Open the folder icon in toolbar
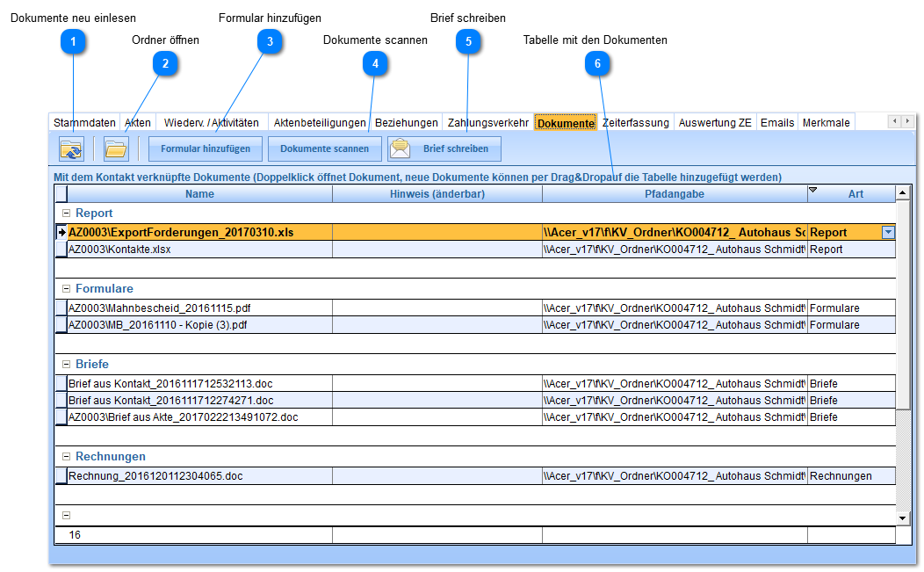This screenshot has width=924, height=572. click(116, 148)
